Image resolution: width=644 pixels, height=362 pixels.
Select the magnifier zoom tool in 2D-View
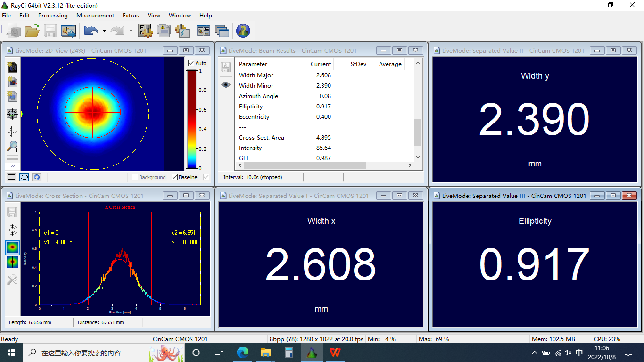(x=12, y=147)
